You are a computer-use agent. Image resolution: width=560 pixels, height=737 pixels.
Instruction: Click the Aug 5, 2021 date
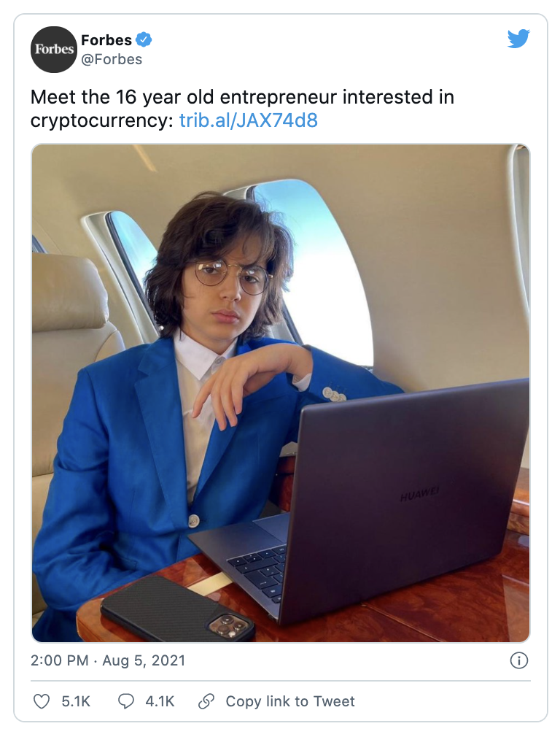pos(144,660)
